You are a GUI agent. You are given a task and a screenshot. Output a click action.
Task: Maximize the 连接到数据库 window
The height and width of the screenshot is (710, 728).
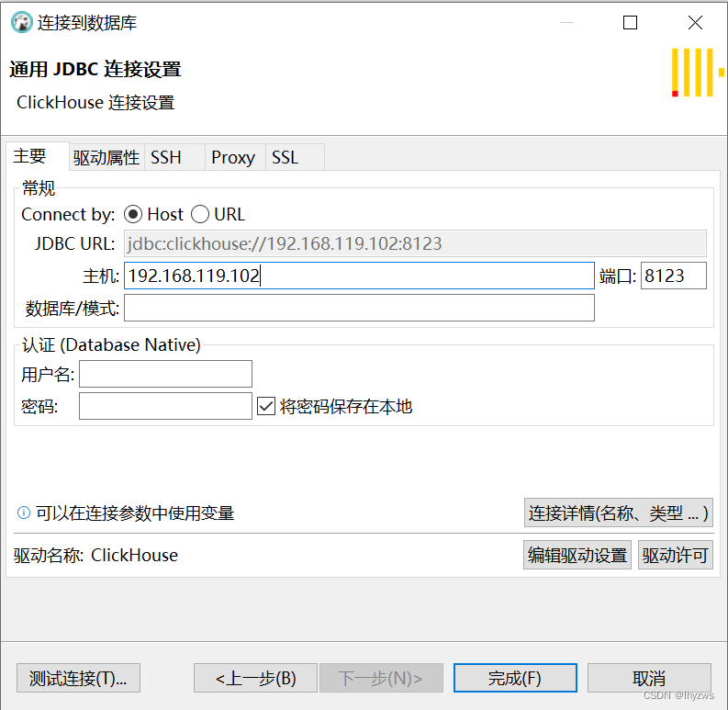point(630,22)
